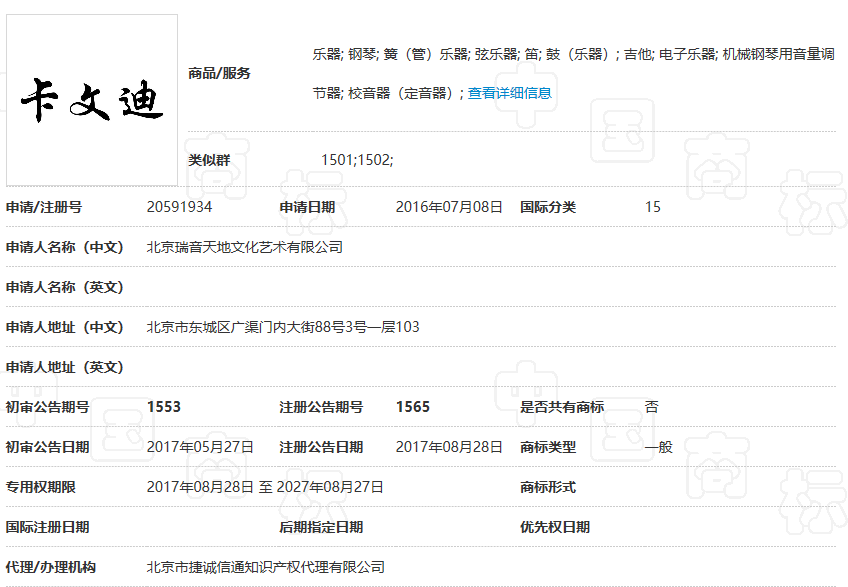This screenshot has height=587, width=848.
Task: Click registration announcement issue number 1565
Action: point(413,407)
